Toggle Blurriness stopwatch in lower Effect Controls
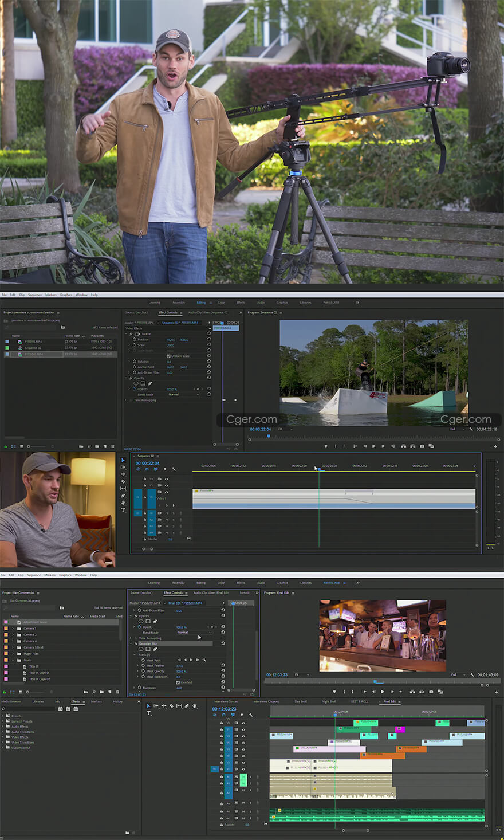 click(139, 688)
